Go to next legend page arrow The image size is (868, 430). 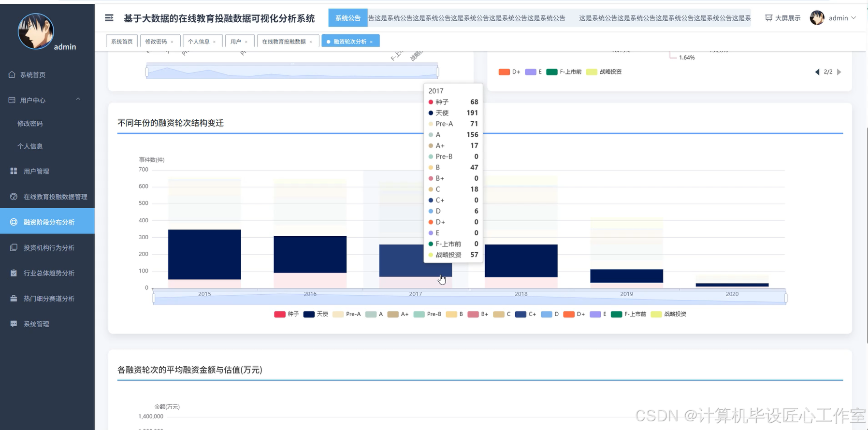[x=839, y=72]
